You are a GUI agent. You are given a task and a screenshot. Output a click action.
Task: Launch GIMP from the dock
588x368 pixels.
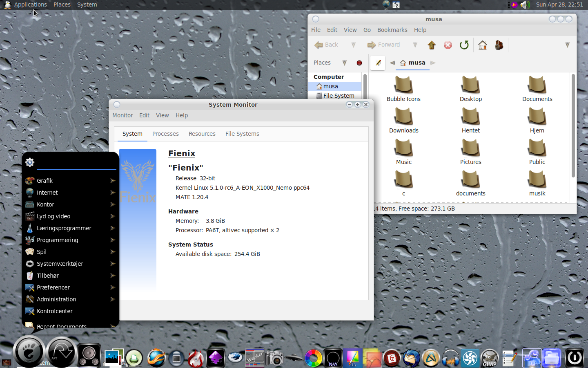[x=490, y=358]
